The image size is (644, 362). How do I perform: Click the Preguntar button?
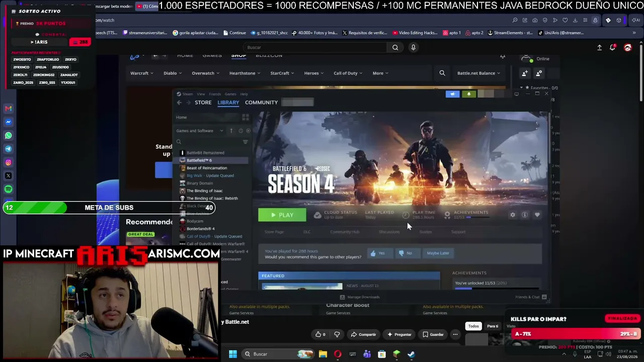(x=399, y=334)
